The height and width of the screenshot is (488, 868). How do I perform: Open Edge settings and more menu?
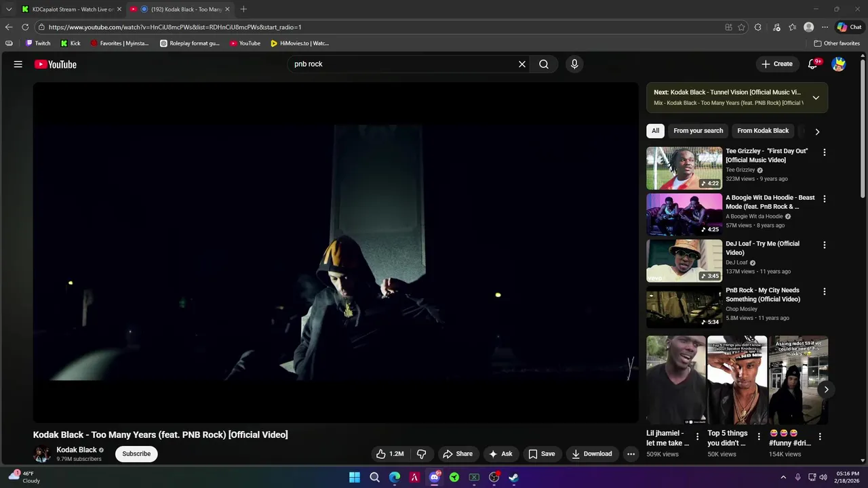tap(825, 27)
